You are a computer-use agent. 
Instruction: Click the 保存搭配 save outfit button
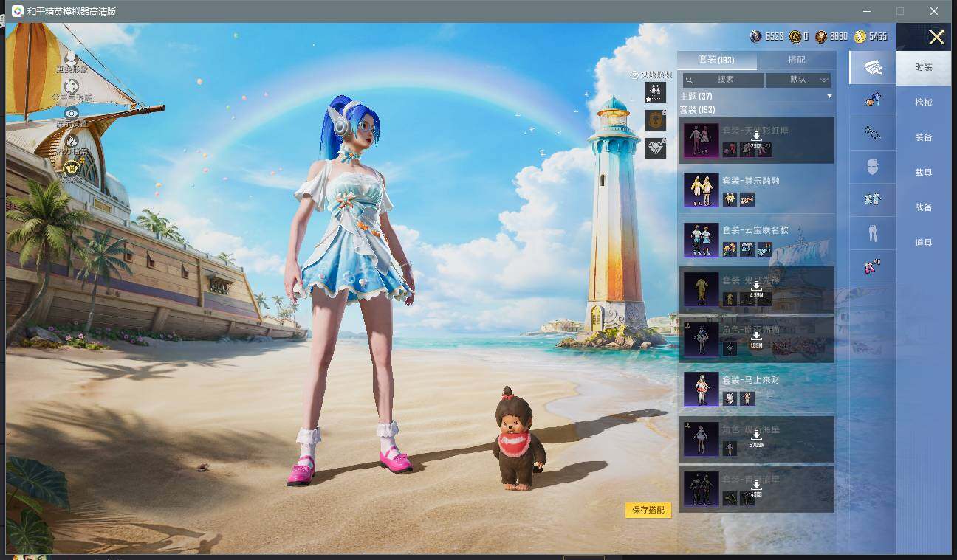tap(648, 510)
